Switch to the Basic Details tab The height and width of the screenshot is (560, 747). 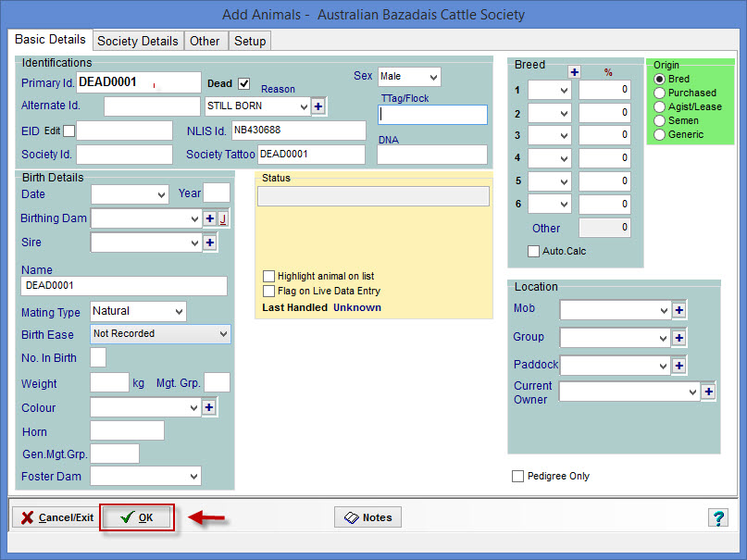pyautogui.click(x=50, y=40)
